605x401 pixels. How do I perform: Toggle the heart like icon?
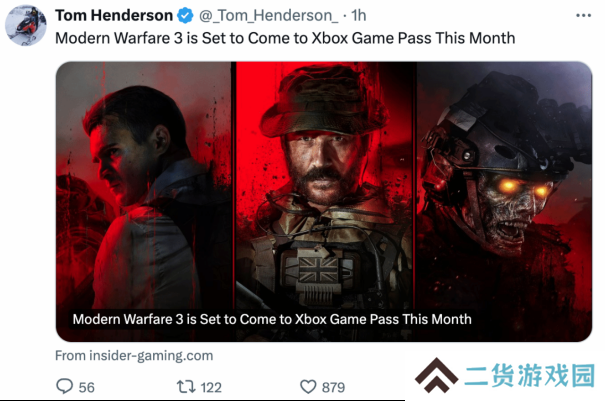point(308,387)
